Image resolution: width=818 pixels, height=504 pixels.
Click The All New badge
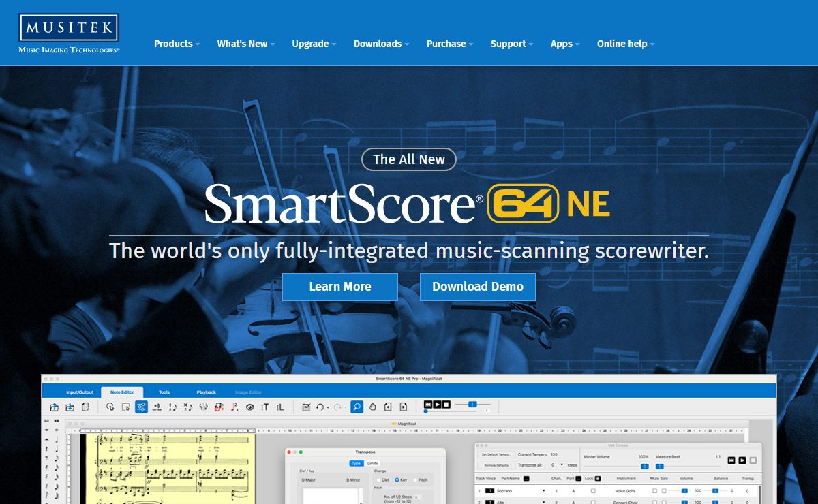[409, 159]
